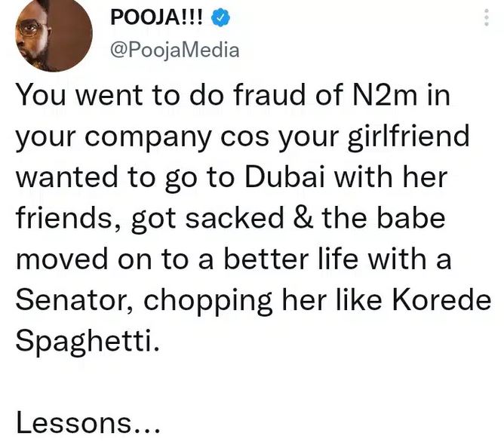Visit the @PoojaMedia handle link
The width and height of the screenshot is (504, 445).
tap(175, 51)
